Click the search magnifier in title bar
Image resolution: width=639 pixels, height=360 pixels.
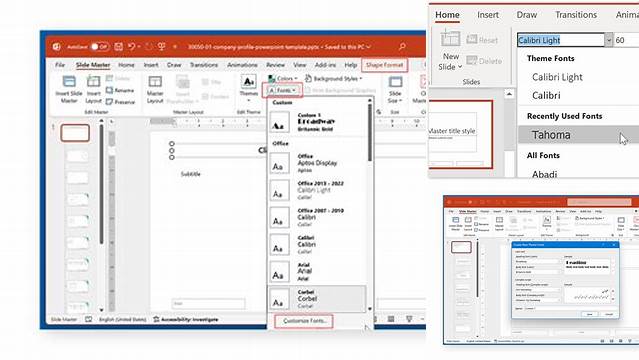pyautogui.click(x=402, y=46)
